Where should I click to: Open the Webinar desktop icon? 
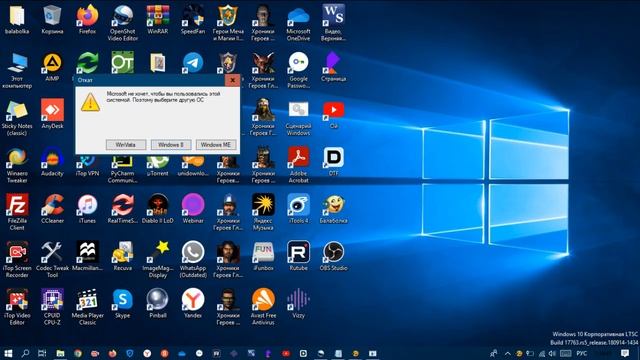click(193, 209)
